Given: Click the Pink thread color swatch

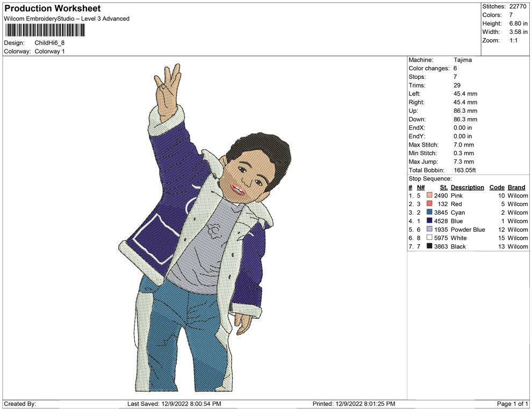Looking at the screenshot, I should click(x=429, y=196).
